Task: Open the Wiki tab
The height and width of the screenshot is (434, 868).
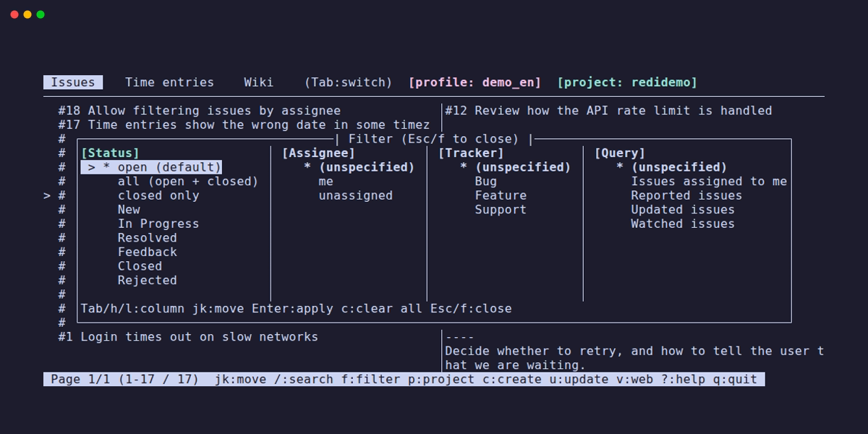Action: (x=259, y=82)
